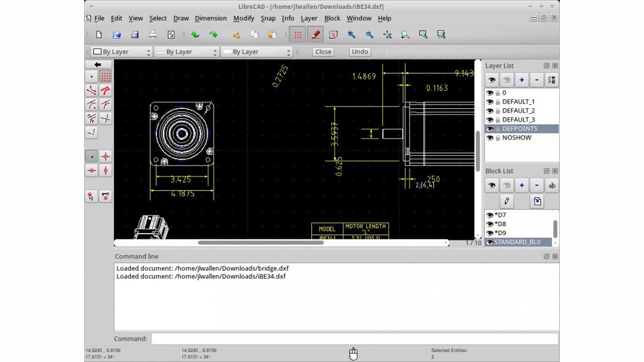Open the Dimension menu
The height and width of the screenshot is (362, 644).
click(211, 18)
